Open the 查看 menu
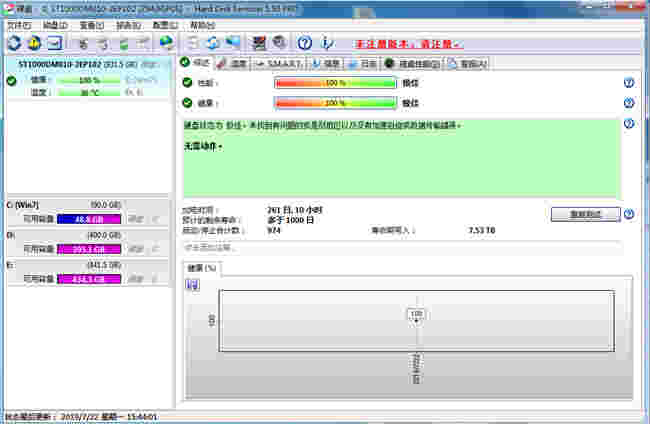 click(92, 26)
